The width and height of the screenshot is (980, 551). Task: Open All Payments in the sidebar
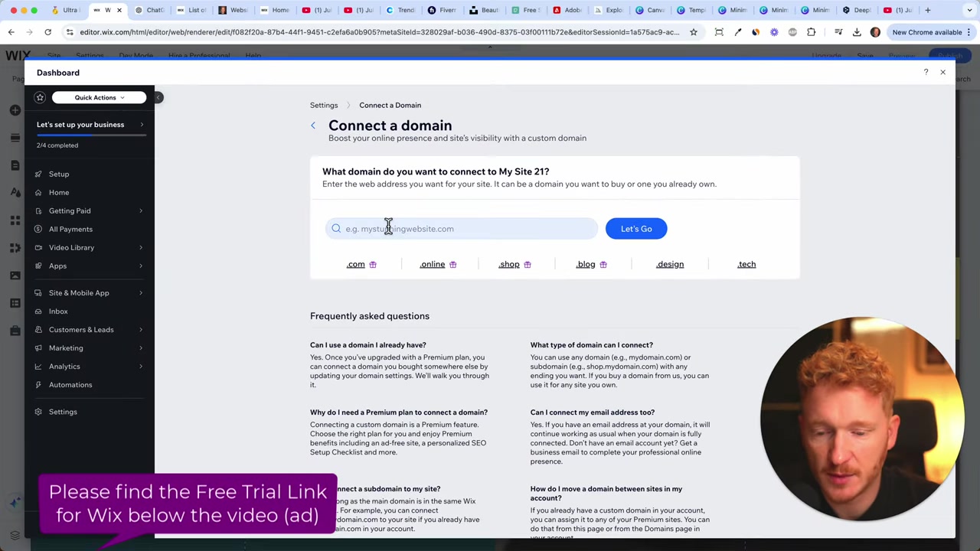pyautogui.click(x=70, y=229)
